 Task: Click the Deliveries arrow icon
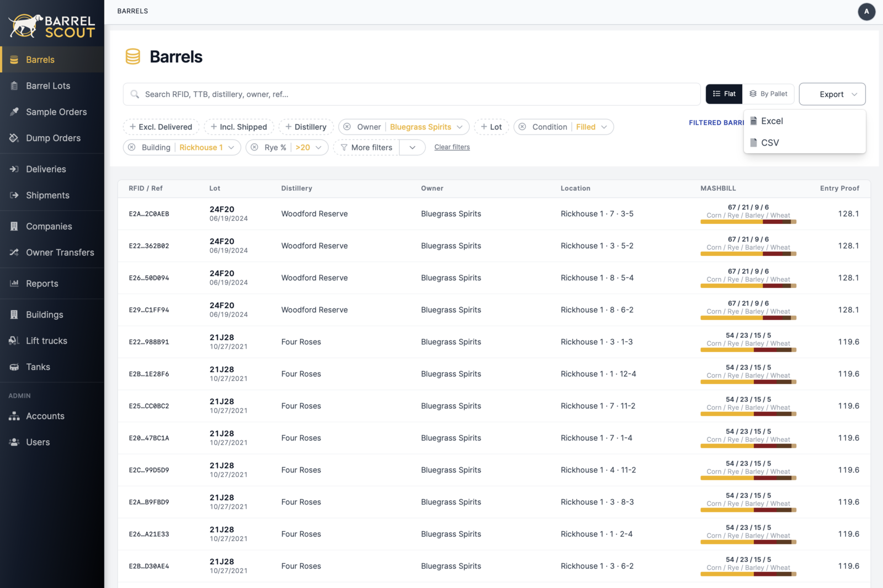[x=14, y=169]
